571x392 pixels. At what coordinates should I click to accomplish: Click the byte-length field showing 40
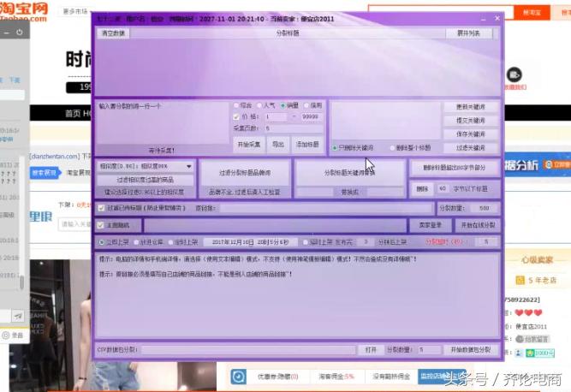pyautogui.click(x=443, y=189)
